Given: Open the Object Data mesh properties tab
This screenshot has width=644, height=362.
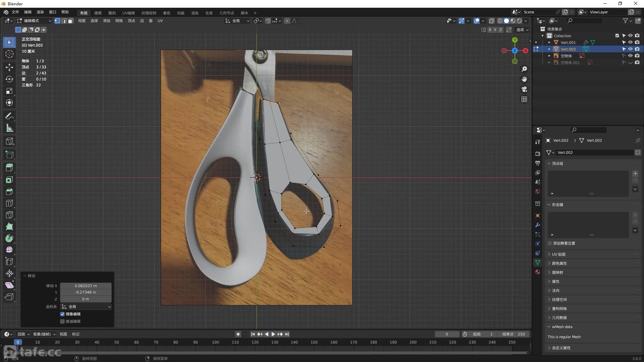Looking at the screenshot, I should point(538,262).
